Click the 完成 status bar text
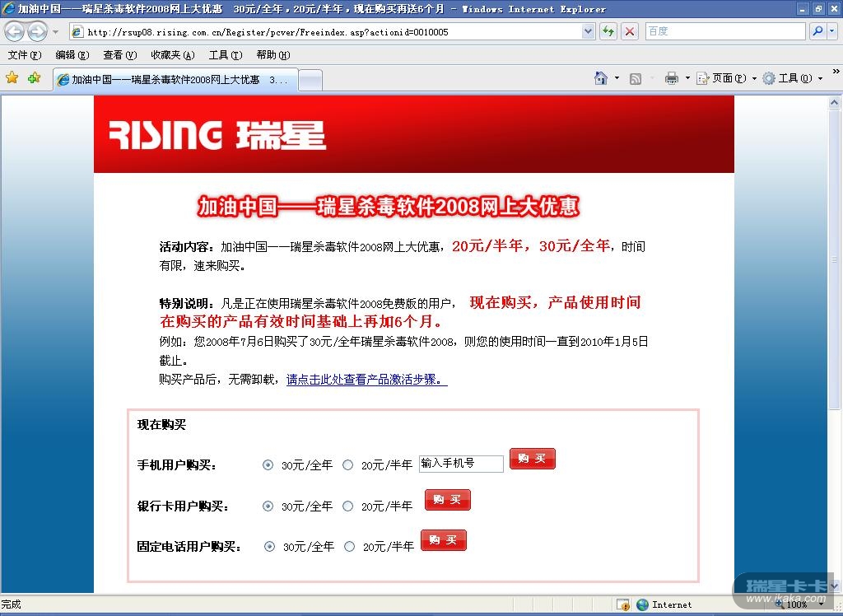Screen dimensions: 843x616 12,604
